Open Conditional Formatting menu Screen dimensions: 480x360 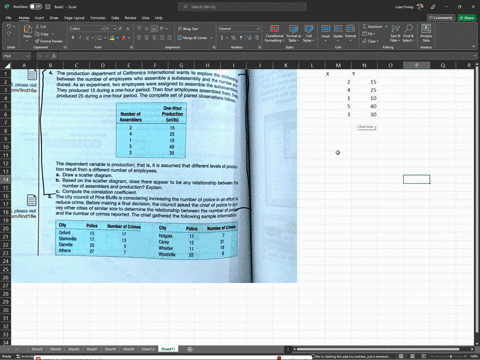(x=274, y=34)
